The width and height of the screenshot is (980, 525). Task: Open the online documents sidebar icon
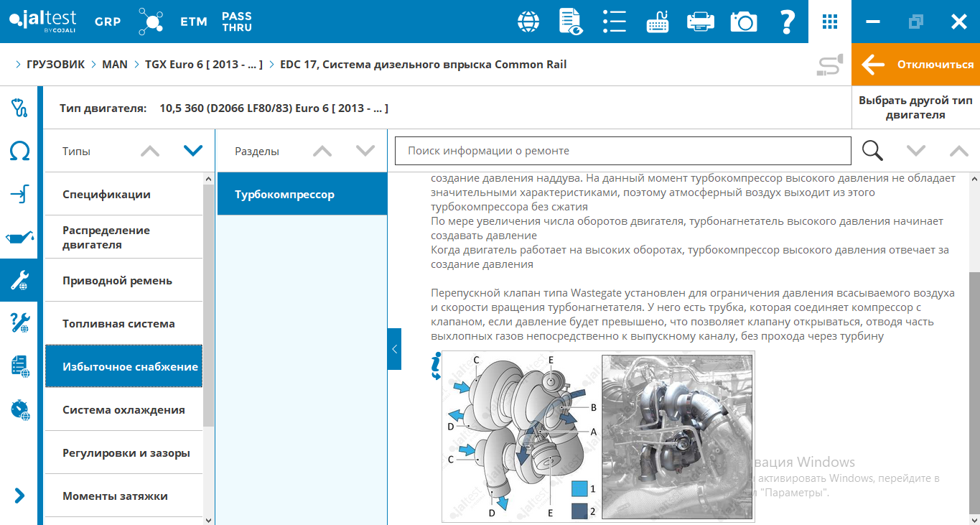(x=19, y=366)
